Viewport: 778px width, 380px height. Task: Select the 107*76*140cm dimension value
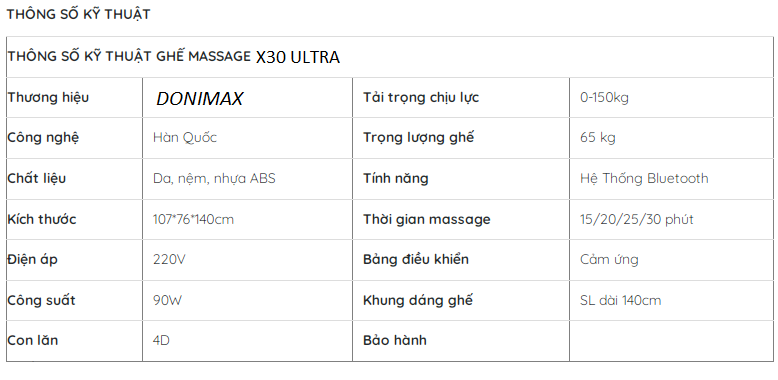(x=193, y=219)
